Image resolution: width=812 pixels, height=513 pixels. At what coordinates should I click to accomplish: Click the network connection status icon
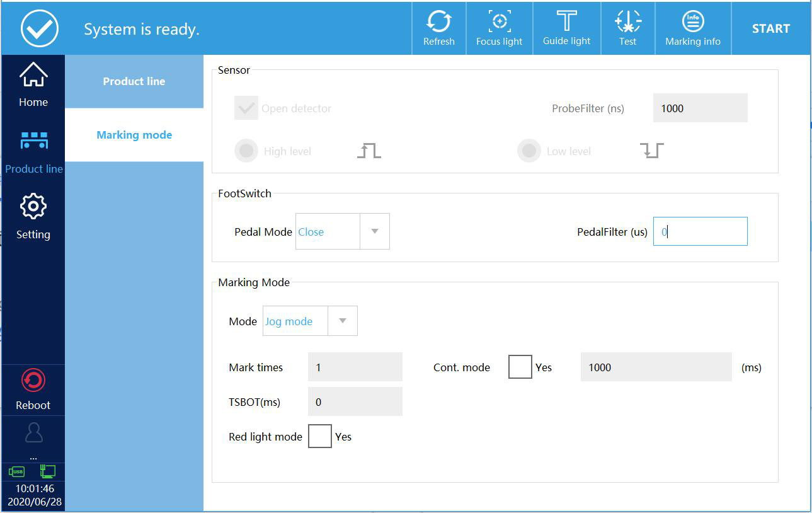coord(48,471)
